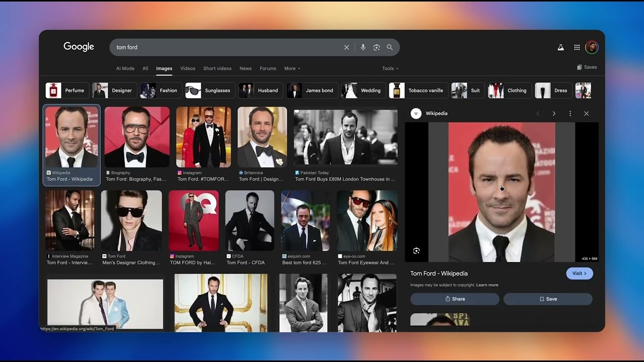This screenshot has height=362, width=644.
Task: Open the Pakistan Today result image
Action: point(346,137)
